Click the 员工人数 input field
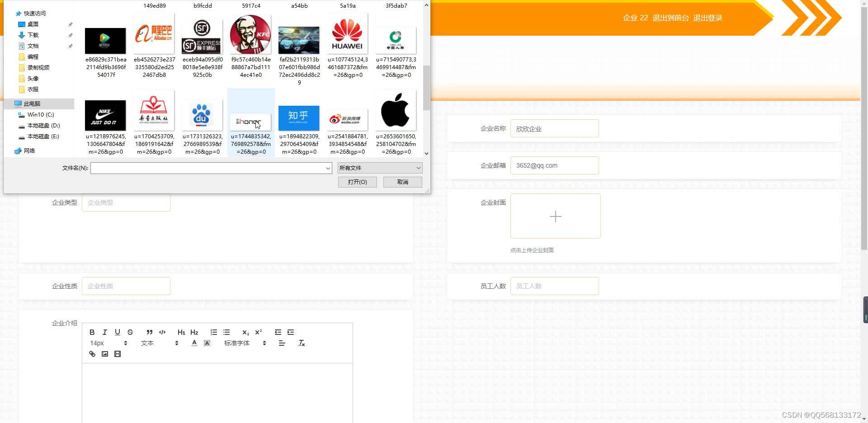 (x=554, y=286)
